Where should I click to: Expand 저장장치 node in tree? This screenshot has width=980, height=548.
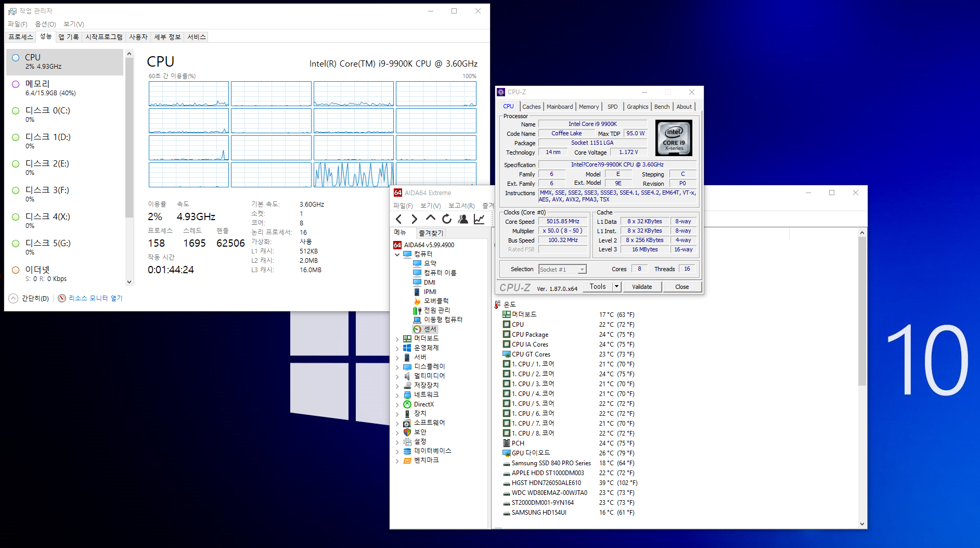coord(397,386)
